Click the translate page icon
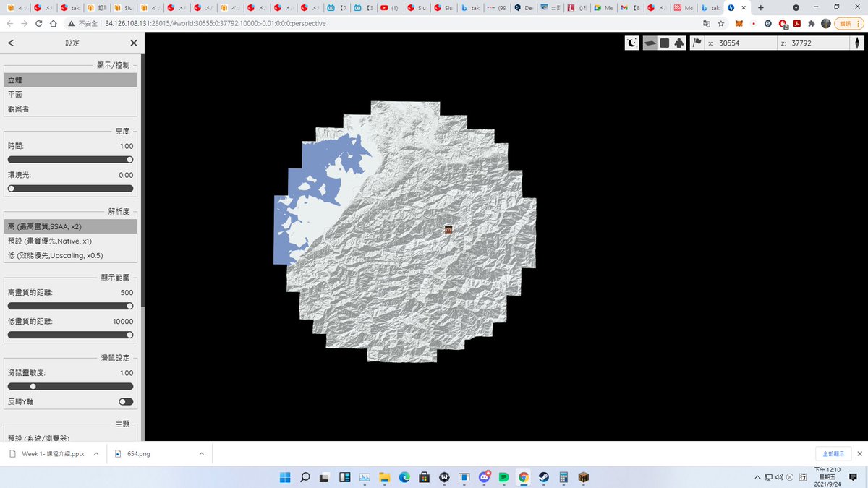 tap(706, 23)
